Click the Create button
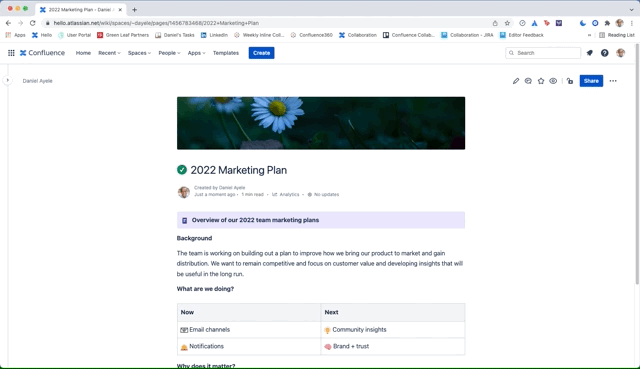Viewport: 640px width, 369px height. (261, 53)
